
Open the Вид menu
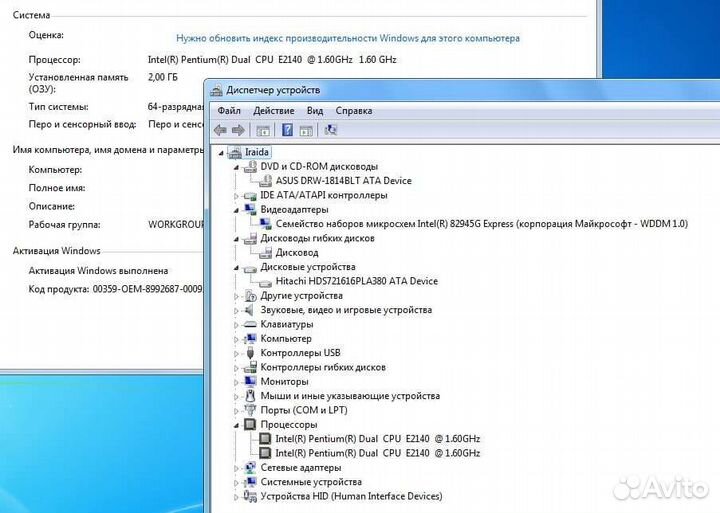[315, 111]
